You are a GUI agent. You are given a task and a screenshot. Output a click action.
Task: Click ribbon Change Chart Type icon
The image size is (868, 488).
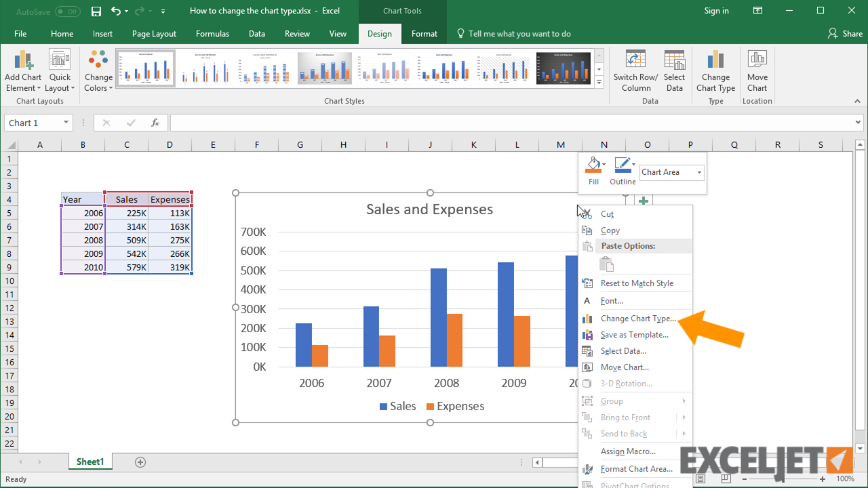pos(715,61)
